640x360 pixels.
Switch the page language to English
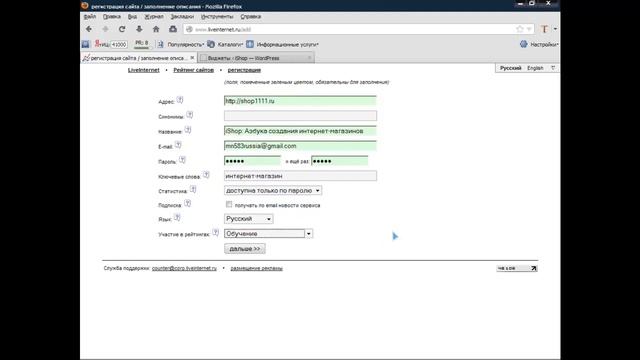(535, 68)
